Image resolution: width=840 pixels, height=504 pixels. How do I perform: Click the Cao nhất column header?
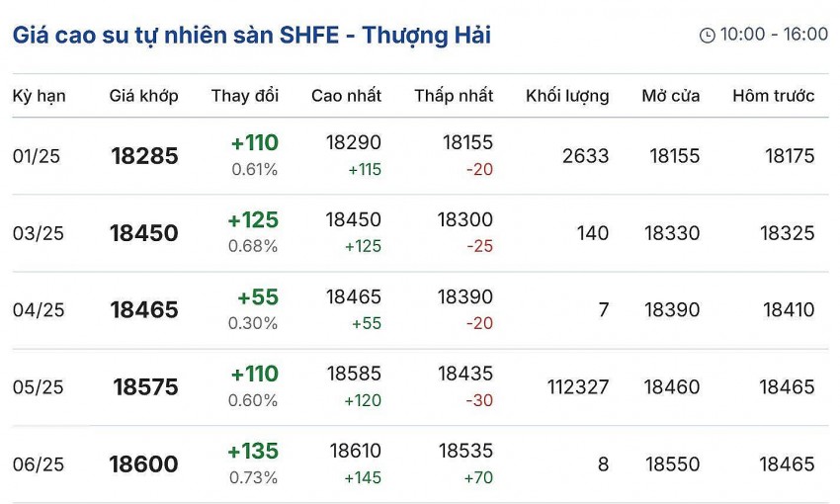346,96
